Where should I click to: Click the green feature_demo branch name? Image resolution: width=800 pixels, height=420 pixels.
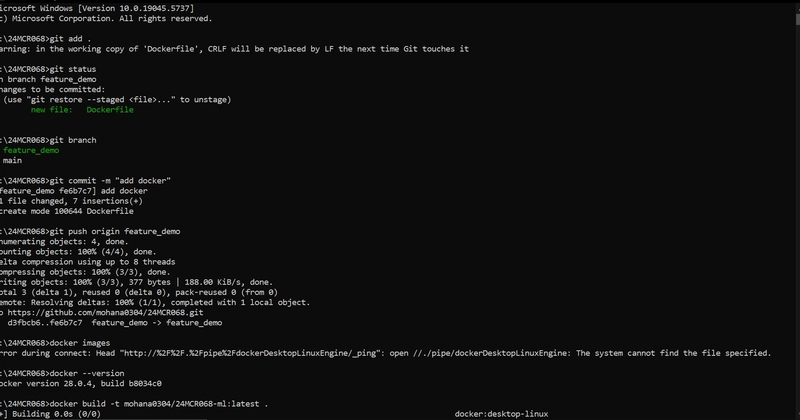coord(31,150)
